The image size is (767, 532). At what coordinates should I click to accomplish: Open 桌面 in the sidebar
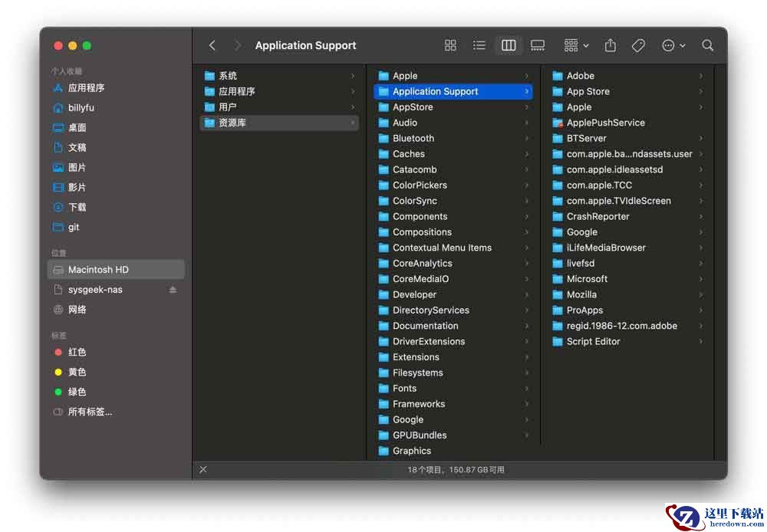coord(116,127)
